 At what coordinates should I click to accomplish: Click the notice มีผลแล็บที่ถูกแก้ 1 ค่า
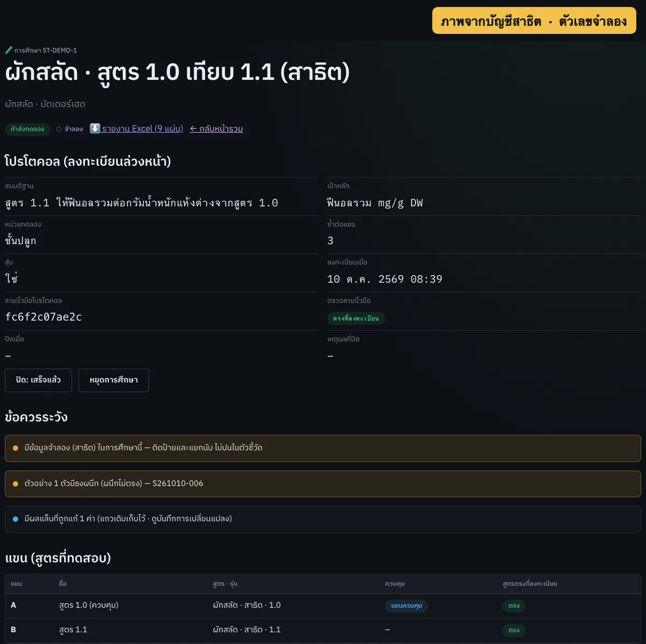tap(323, 519)
